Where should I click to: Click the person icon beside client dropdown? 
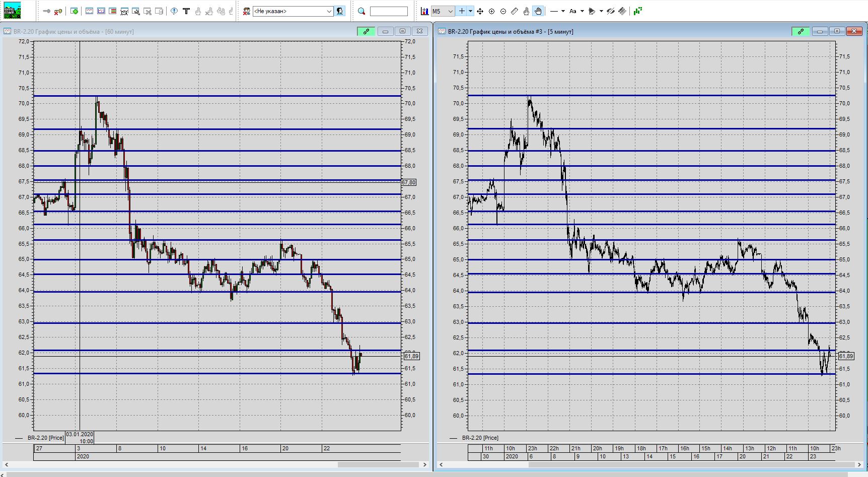coord(340,11)
